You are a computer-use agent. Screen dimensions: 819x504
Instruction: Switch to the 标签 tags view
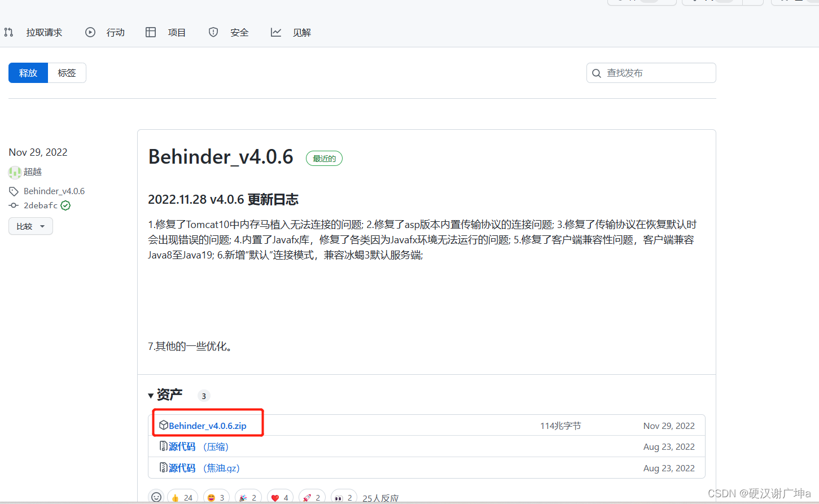pyautogui.click(x=67, y=73)
